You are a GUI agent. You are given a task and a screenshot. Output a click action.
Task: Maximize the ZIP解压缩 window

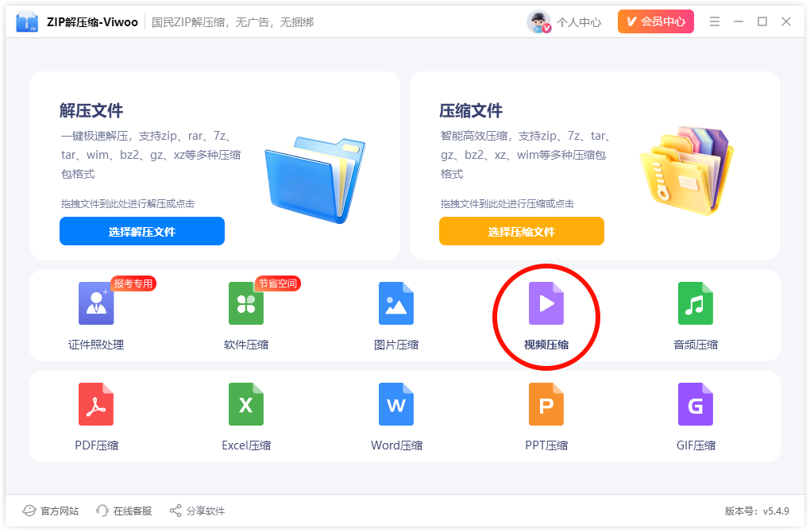pyautogui.click(x=762, y=21)
